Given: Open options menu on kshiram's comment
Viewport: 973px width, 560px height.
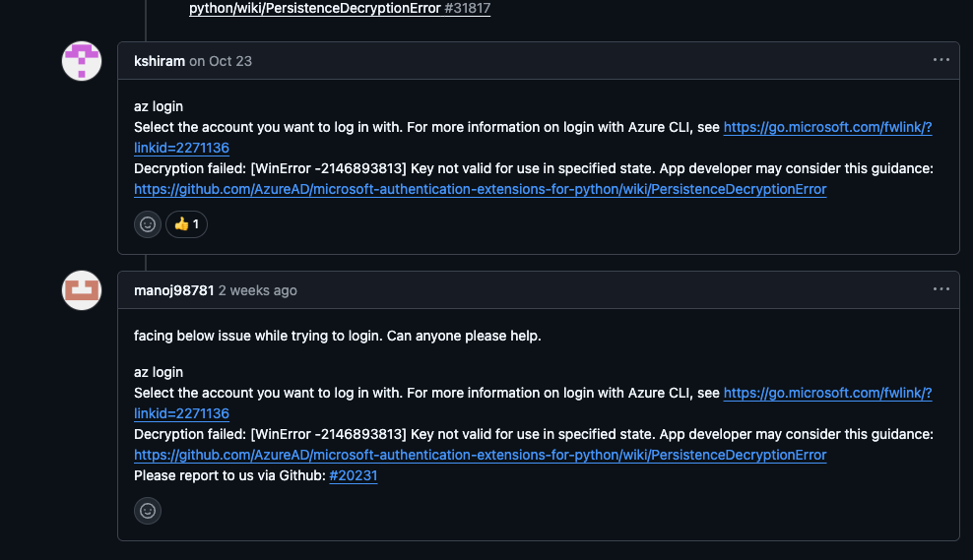Looking at the screenshot, I should (941, 60).
